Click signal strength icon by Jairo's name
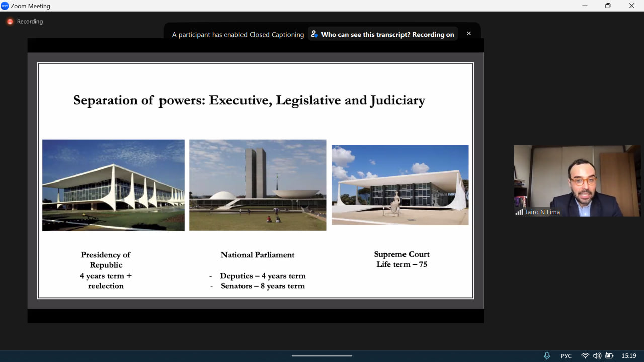Image resolution: width=644 pixels, height=362 pixels. [519, 212]
